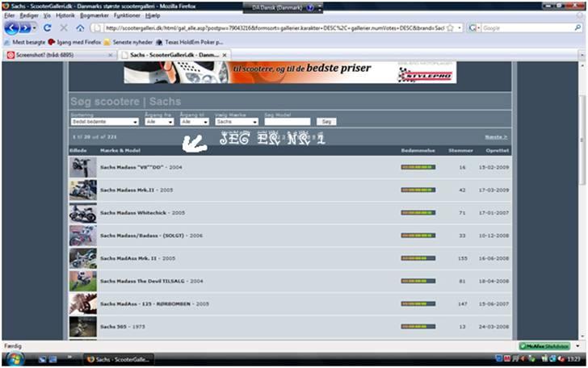Bookmark this page with the star icon
588x368 pixels.
[x=460, y=27]
